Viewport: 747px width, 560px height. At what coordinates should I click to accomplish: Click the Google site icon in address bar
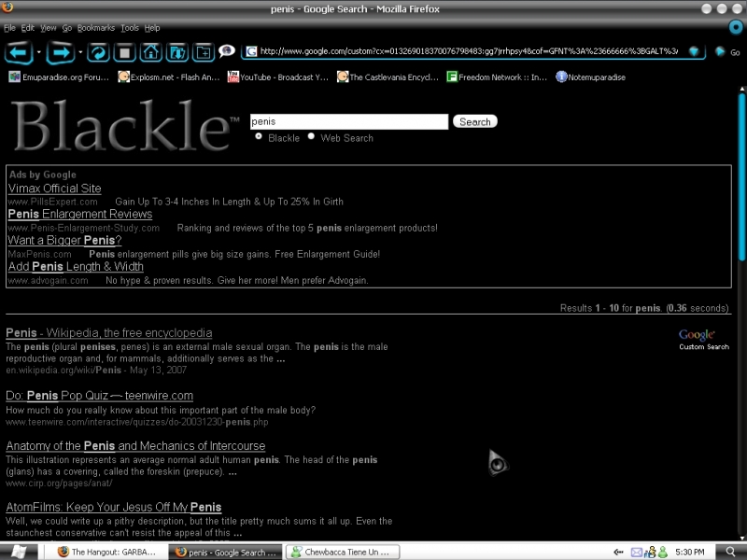251,51
